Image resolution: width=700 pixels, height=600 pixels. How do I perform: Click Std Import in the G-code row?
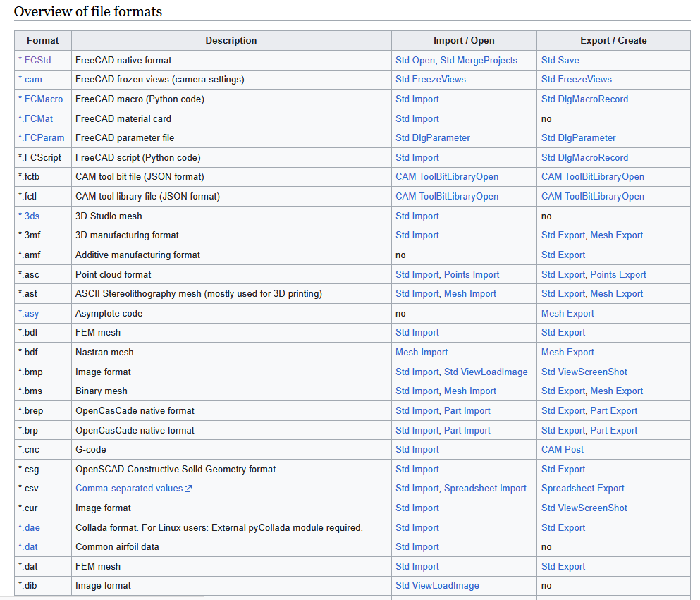click(x=417, y=450)
